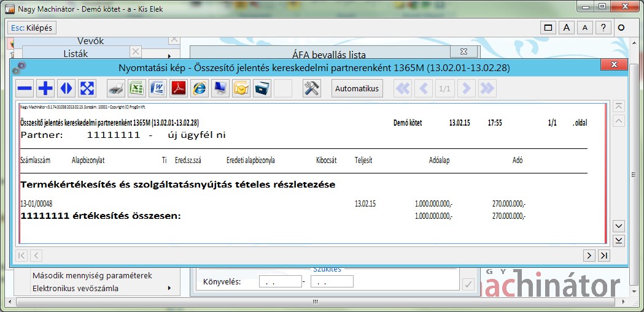Expand the Listák submenu arrow

click(x=169, y=56)
